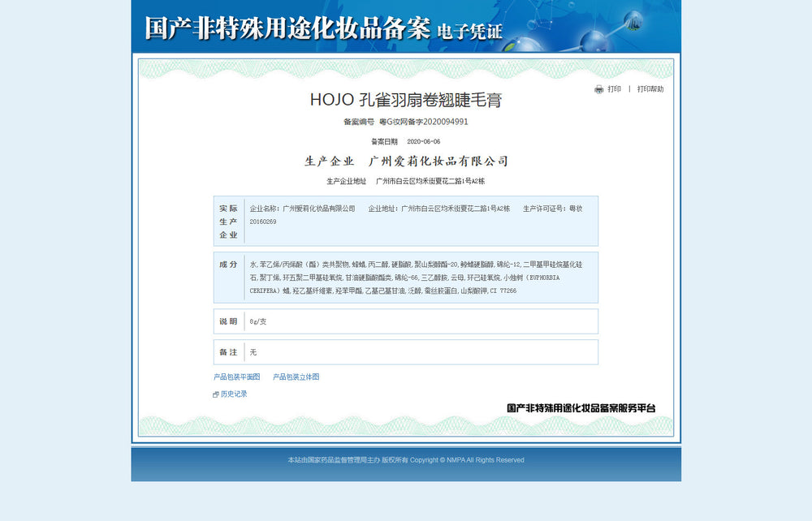The width and height of the screenshot is (812, 521).
Task: Open the 打印帮助 print help link
Action: click(650, 89)
